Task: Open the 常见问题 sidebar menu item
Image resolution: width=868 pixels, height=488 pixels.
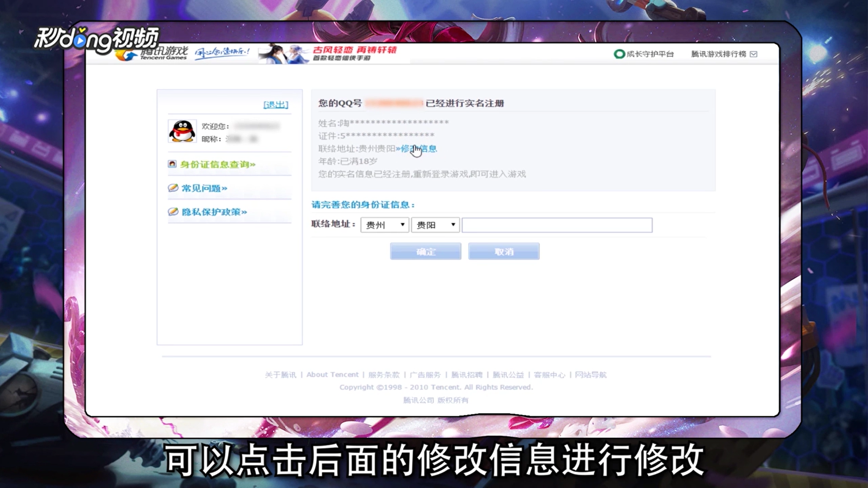Action: tap(204, 188)
